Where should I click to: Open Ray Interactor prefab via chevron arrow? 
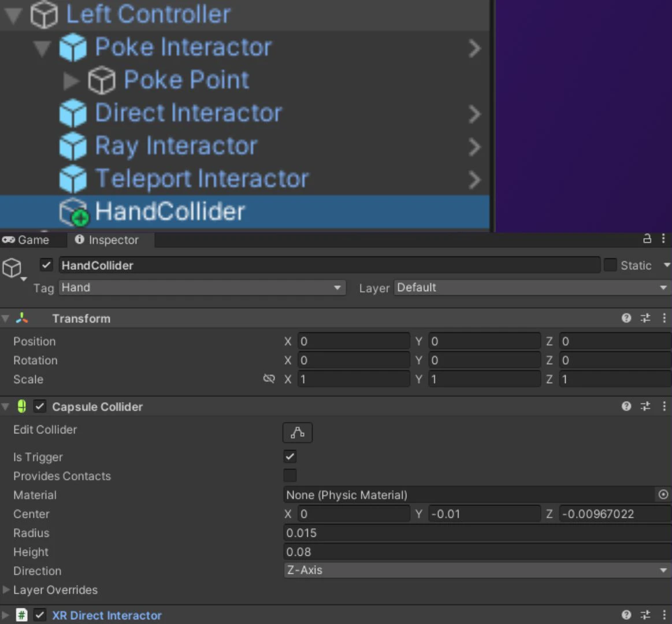tap(474, 147)
